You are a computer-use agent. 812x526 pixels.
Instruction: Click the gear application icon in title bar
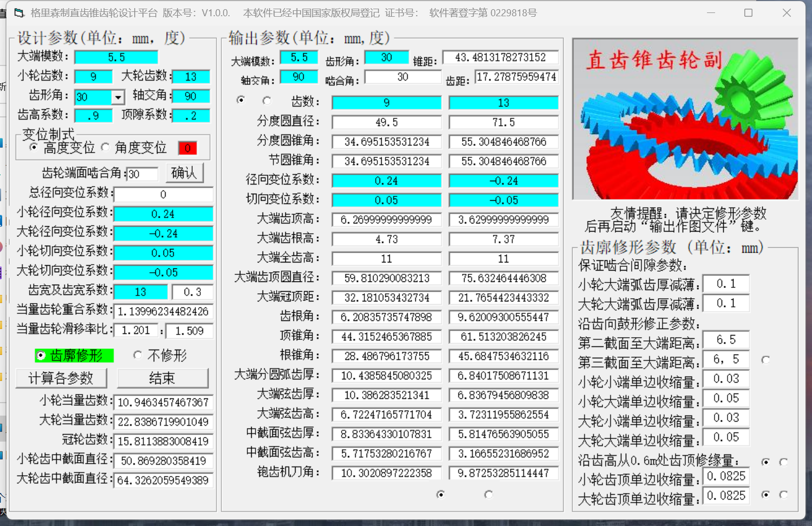pyautogui.click(x=18, y=12)
